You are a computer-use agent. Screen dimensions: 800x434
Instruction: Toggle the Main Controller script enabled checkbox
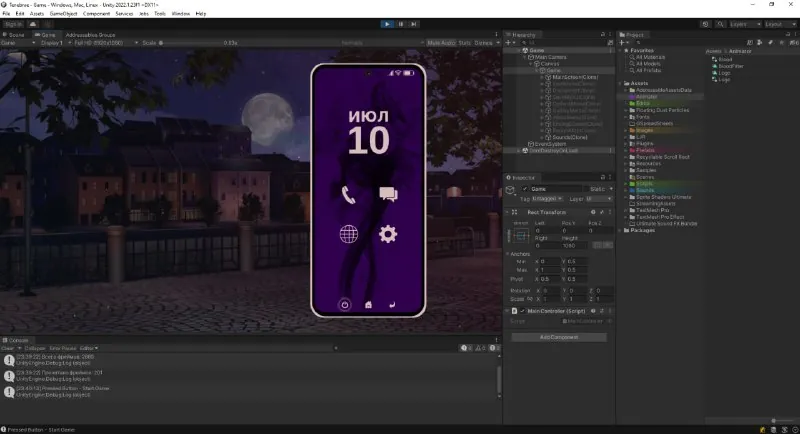click(x=522, y=311)
